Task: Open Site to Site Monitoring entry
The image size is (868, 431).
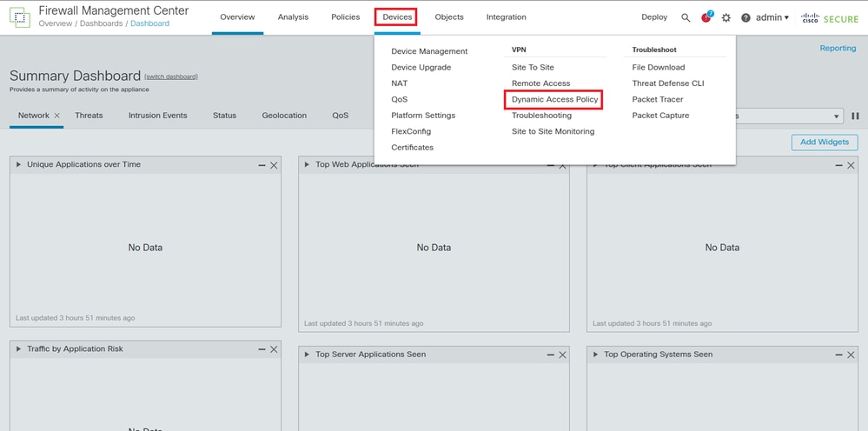Action: (553, 132)
